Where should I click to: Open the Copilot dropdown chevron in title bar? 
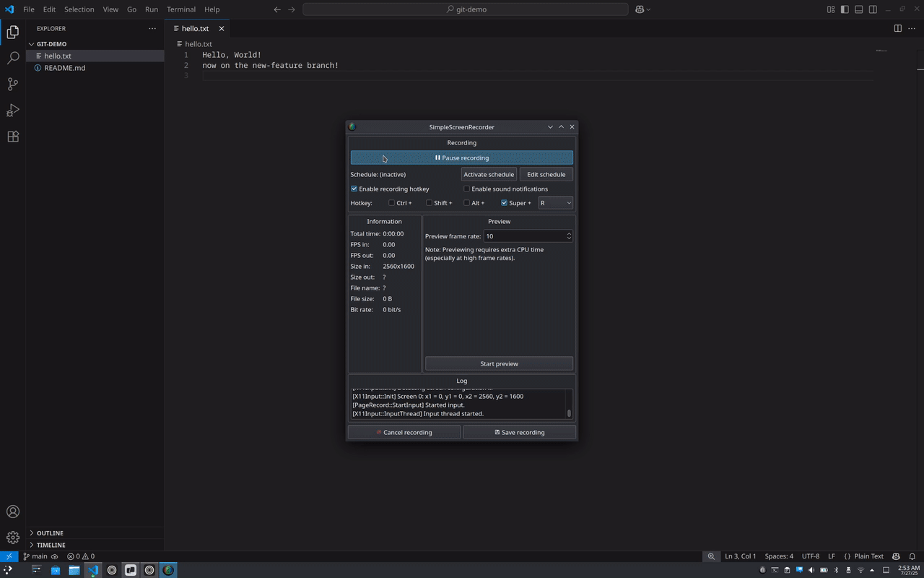(648, 9)
